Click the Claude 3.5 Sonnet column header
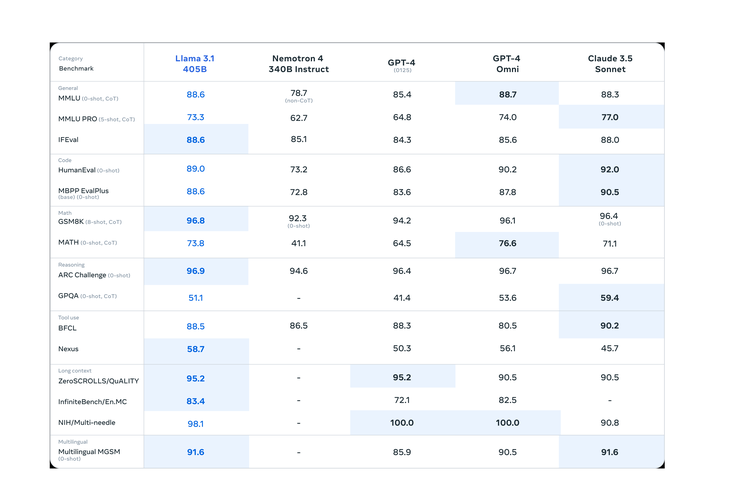 pos(610,64)
